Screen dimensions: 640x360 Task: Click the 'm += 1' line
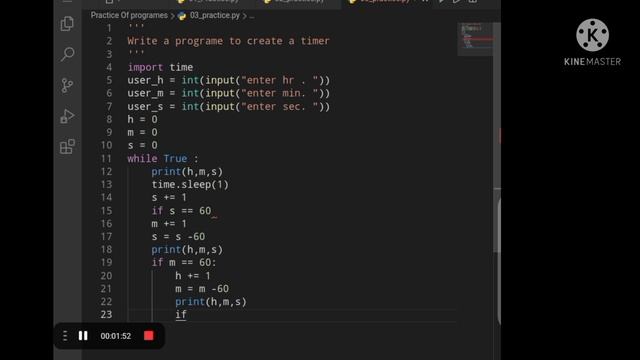[x=169, y=224]
